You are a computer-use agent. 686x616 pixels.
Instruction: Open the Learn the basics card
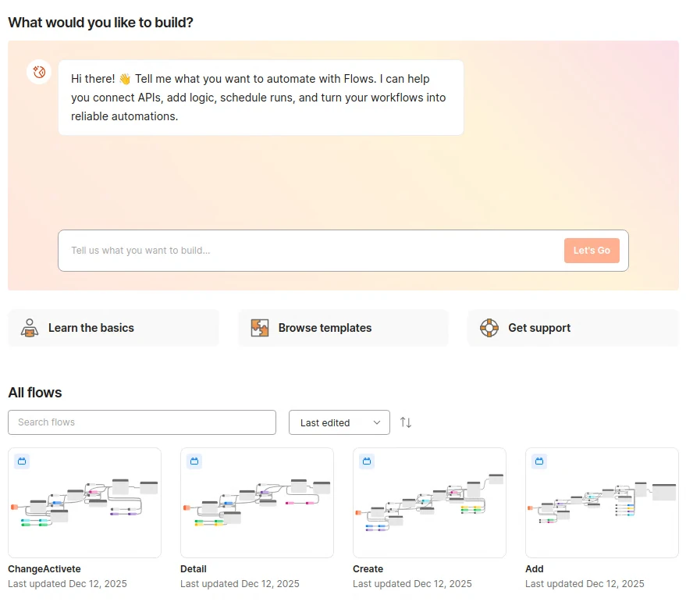coord(113,328)
